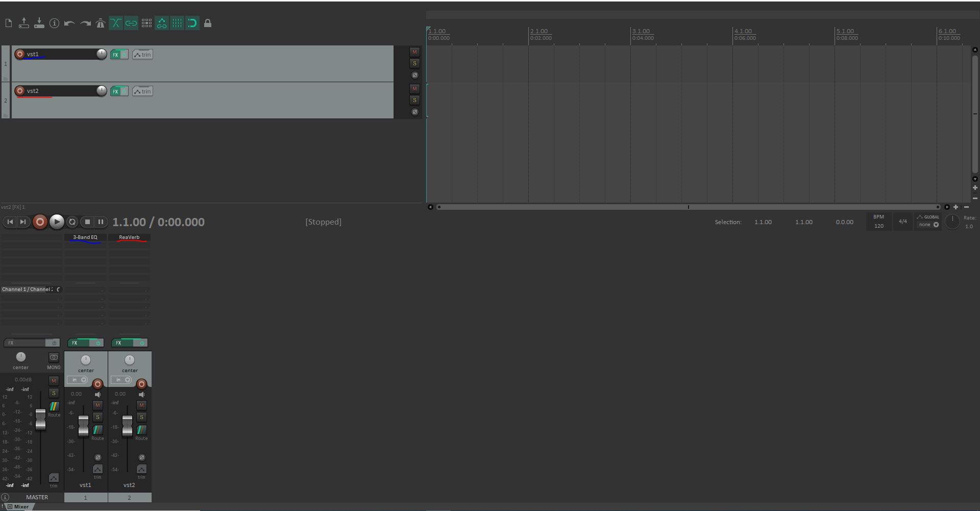The height and width of the screenshot is (511, 980).
Task: Click the master volume fader
Action: (x=40, y=420)
